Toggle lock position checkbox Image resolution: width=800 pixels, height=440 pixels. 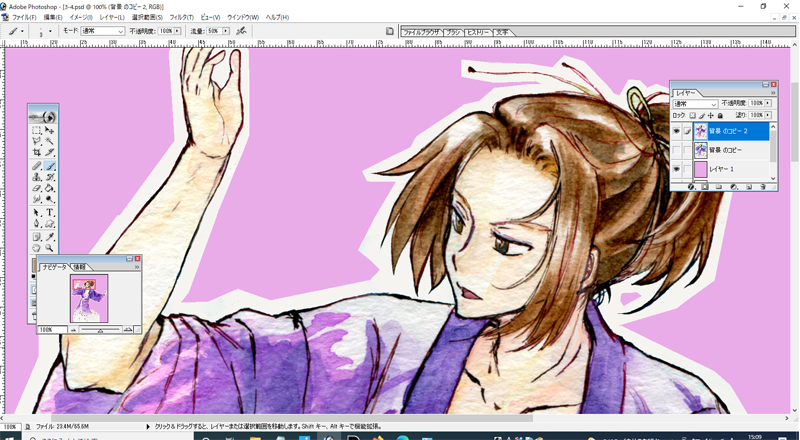[711, 115]
